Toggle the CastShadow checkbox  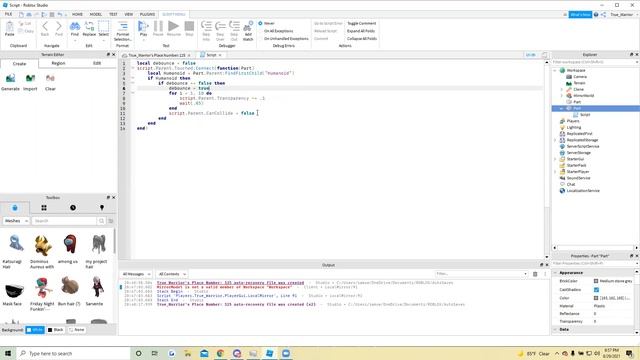[596, 289]
